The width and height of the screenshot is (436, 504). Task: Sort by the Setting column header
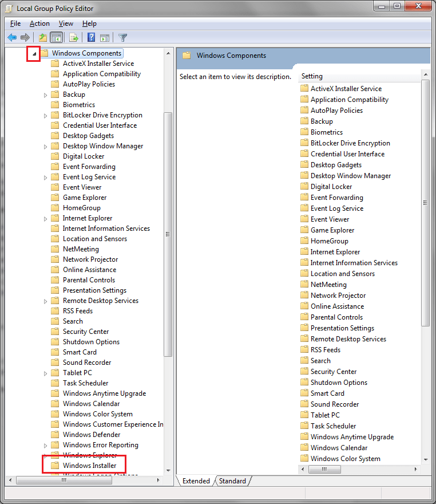tap(359, 76)
